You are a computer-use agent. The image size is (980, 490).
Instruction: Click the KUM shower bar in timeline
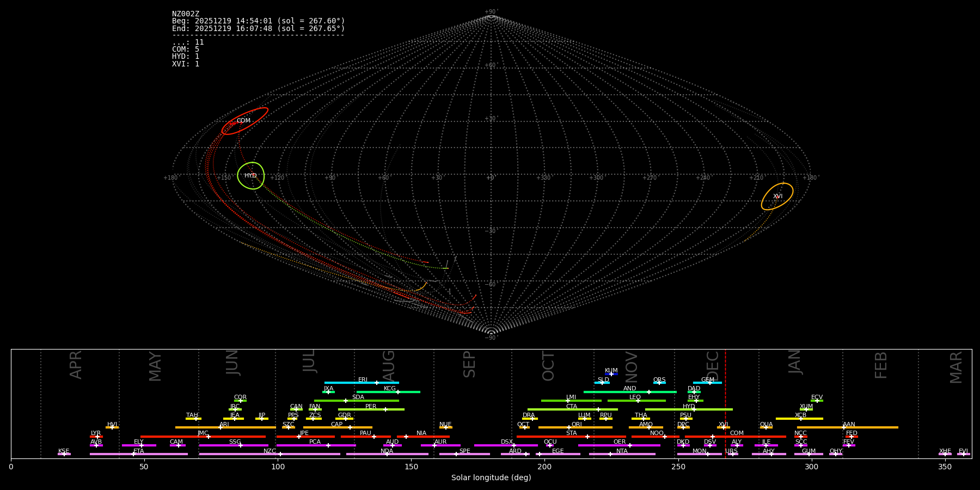coord(611,374)
